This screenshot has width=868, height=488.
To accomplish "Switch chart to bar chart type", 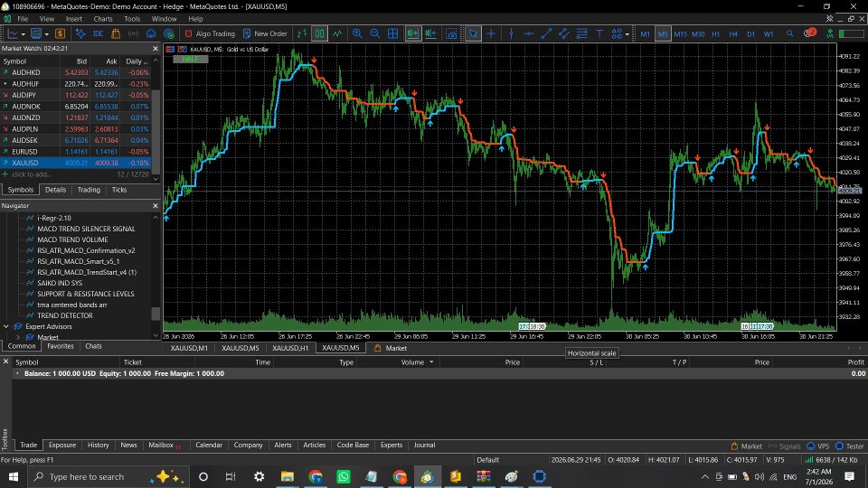I will [x=302, y=33].
